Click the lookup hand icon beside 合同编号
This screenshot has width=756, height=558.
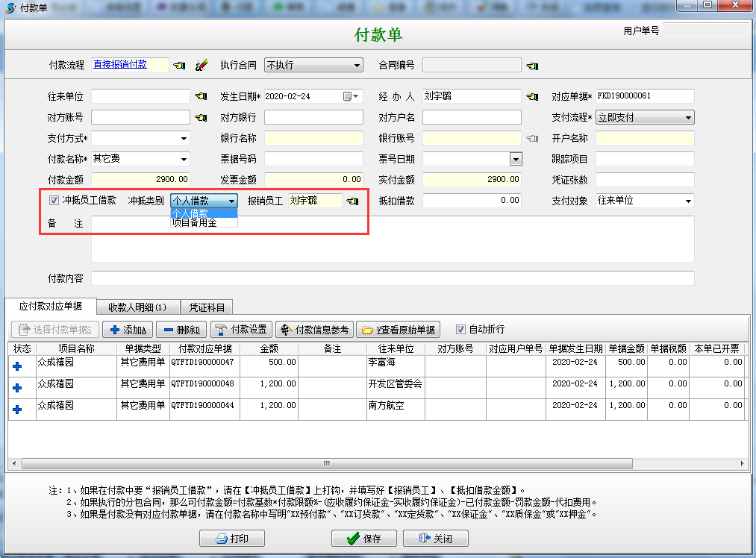[531, 66]
